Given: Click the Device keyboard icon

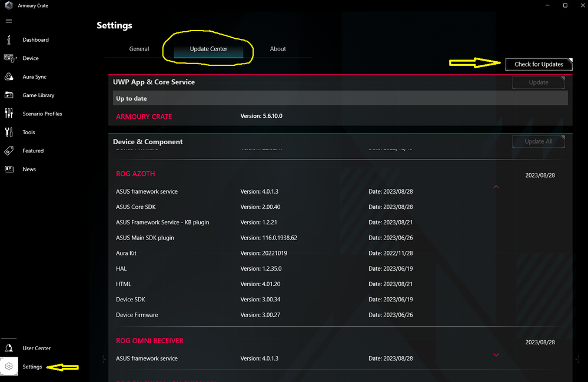Looking at the screenshot, I should [x=10, y=58].
